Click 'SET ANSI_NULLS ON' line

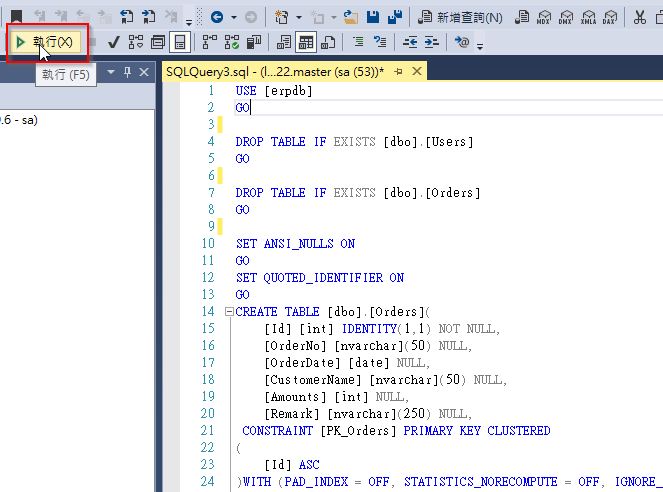click(x=296, y=244)
